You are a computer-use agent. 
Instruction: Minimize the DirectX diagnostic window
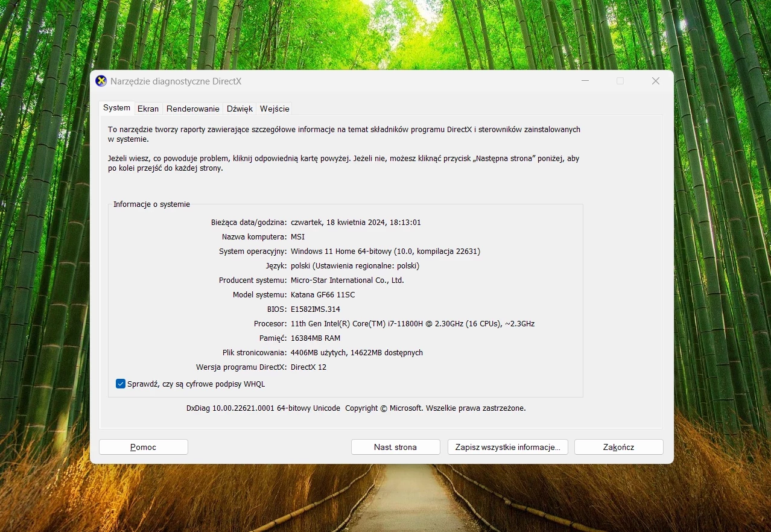pyautogui.click(x=585, y=81)
